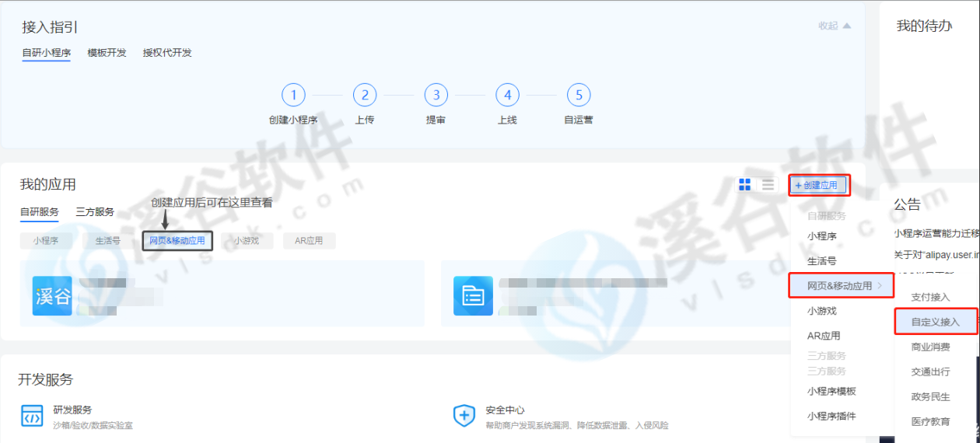Click step 5 自运营 circle
980x443 pixels.
point(578,96)
